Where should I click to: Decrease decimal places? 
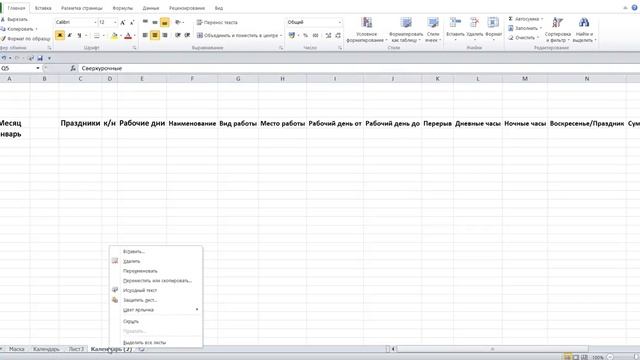(338, 36)
